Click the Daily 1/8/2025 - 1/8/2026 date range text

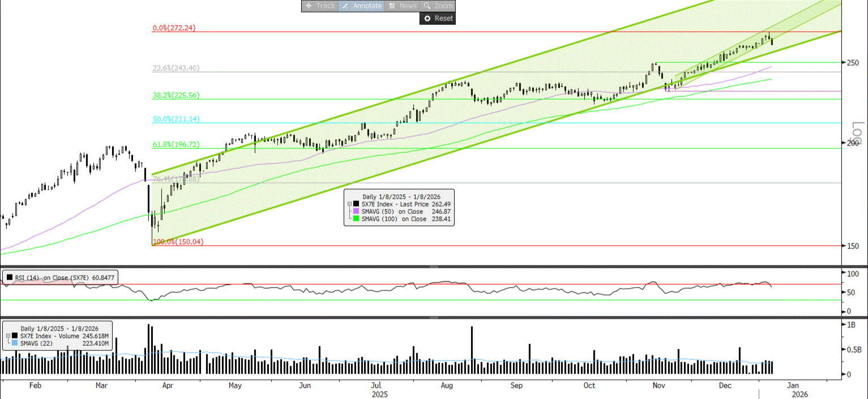tap(401, 196)
